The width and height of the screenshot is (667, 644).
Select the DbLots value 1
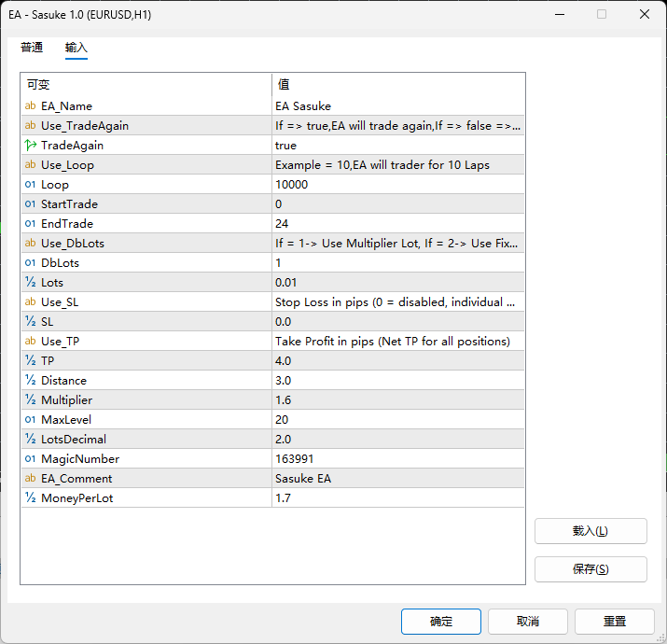point(278,262)
